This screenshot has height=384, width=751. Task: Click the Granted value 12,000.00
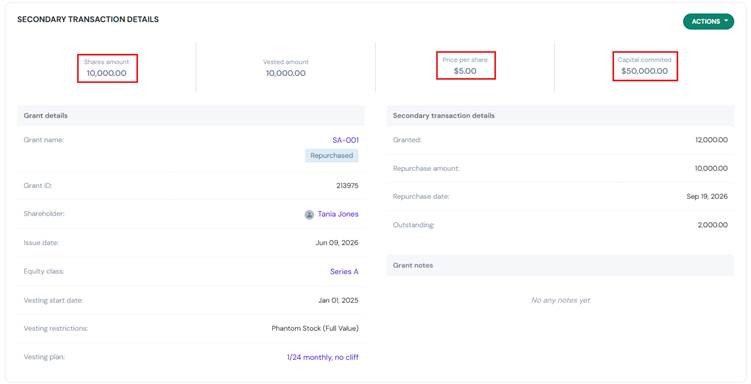pyautogui.click(x=711, y=140)
